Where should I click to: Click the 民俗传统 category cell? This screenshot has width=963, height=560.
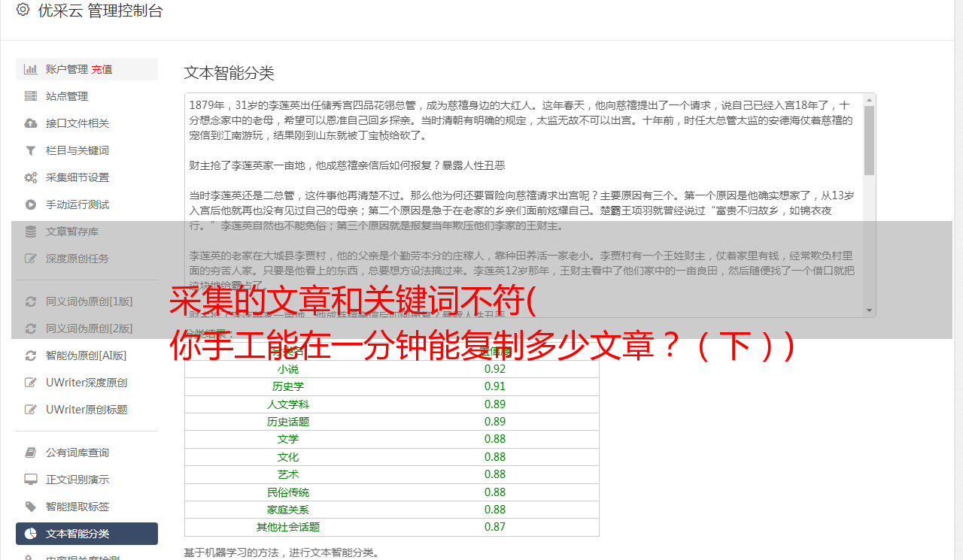click(x=288, y=492)
